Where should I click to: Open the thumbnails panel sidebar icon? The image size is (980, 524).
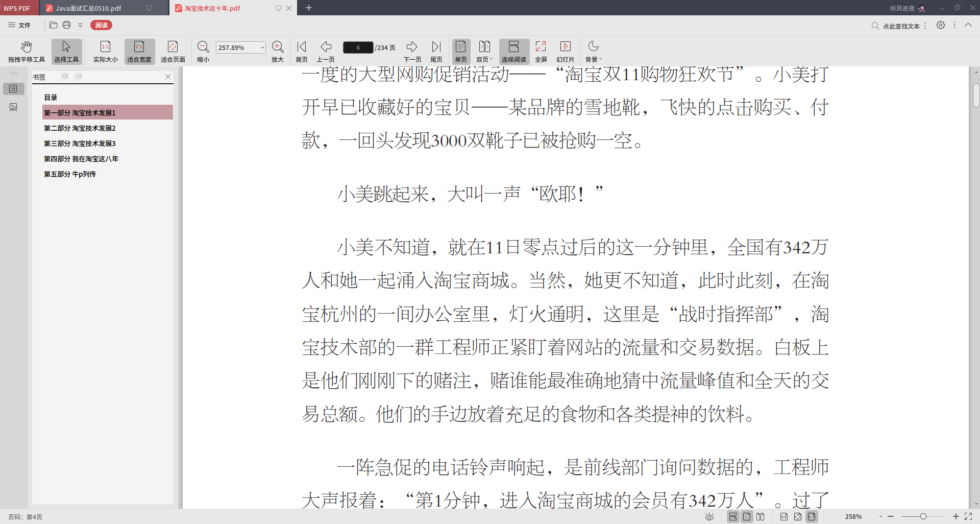pos(13,107)
